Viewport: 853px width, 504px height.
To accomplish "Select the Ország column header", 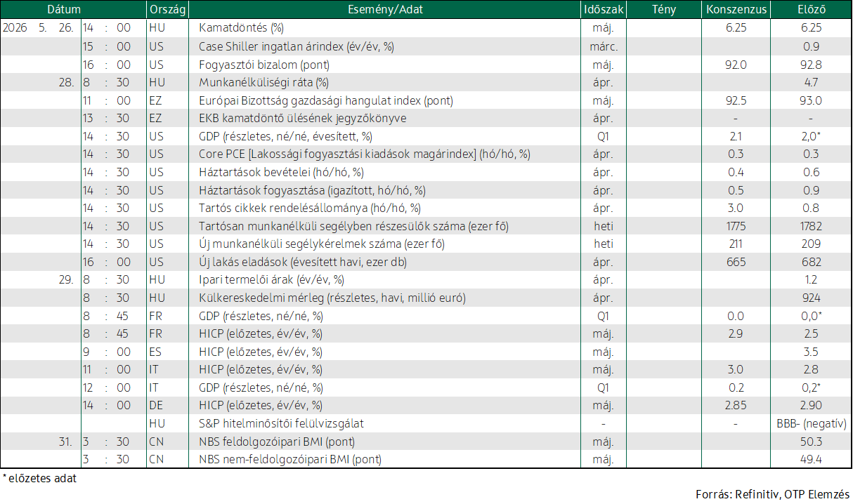I will (x=167, y=10).
